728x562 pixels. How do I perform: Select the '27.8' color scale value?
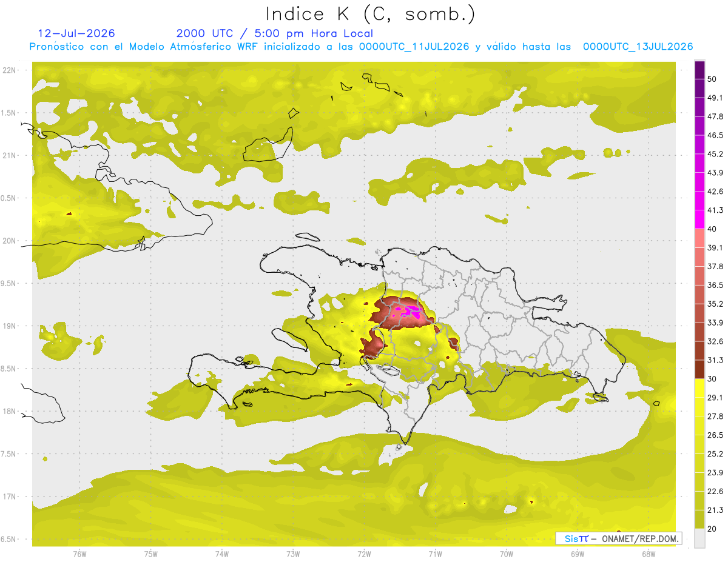(715, 416)
